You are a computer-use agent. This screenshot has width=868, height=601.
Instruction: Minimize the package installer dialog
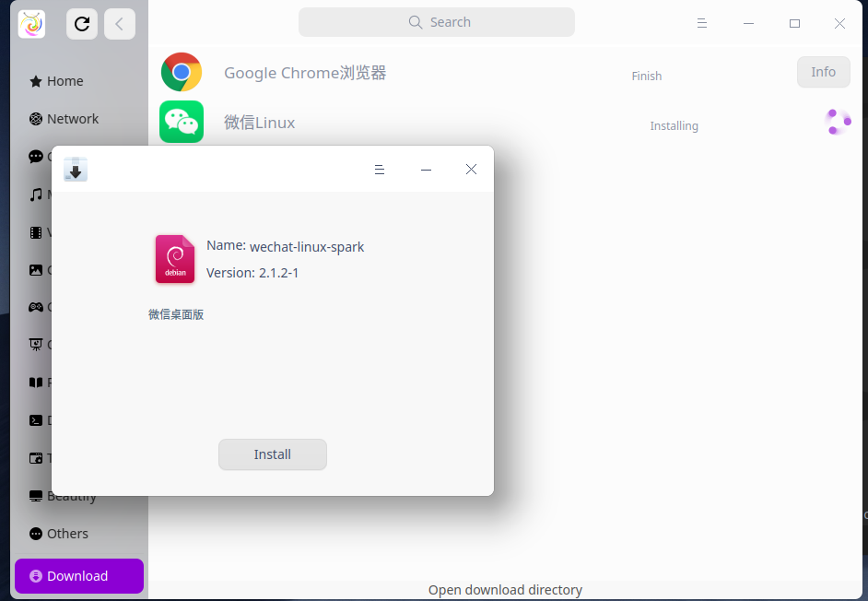coord(426,170)
